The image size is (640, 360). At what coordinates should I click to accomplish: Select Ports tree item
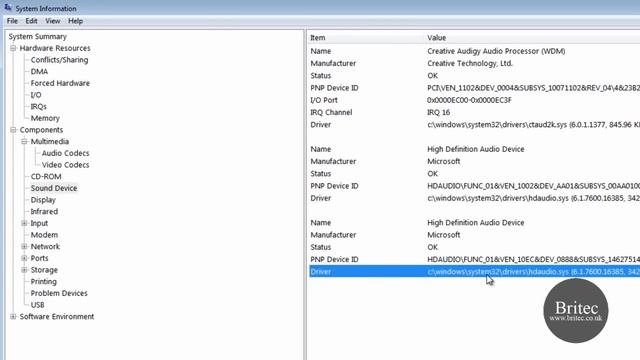(39, 258)
